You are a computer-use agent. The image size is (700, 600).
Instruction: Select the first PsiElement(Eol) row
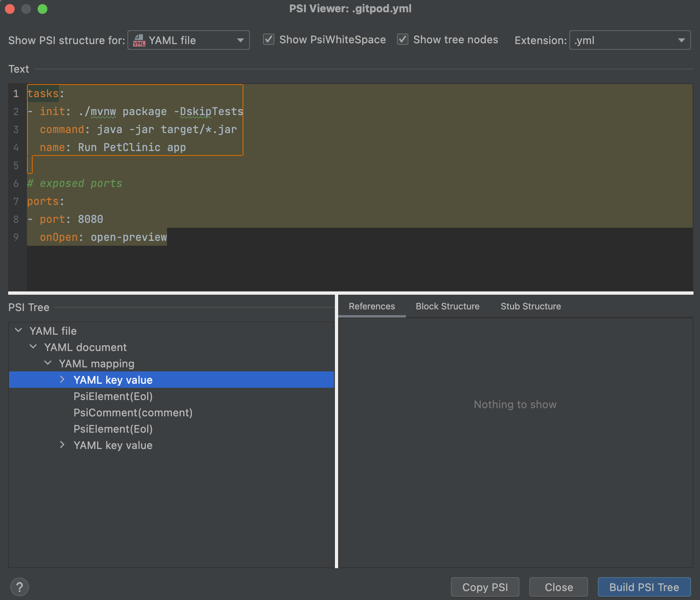tap(172, 396)
